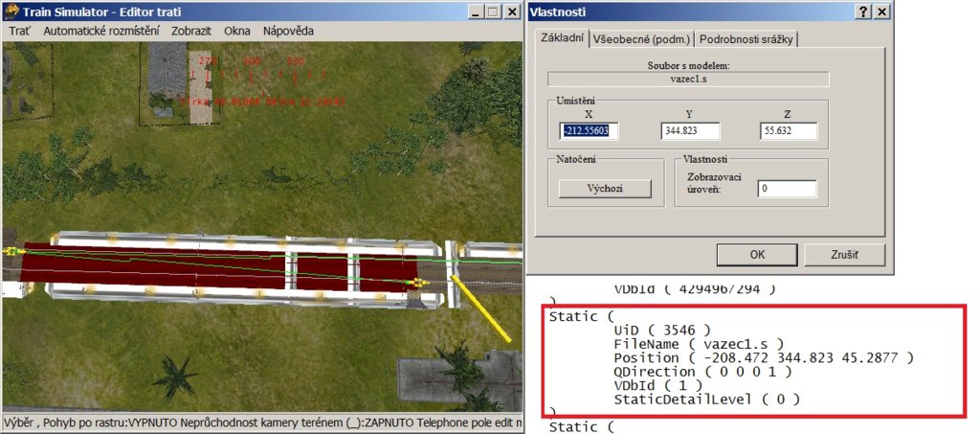Image resolution: width=980 pixels, height=434 pixels.
Task: Click the Train Simulator title bar icon
Action: pos(11,11)
